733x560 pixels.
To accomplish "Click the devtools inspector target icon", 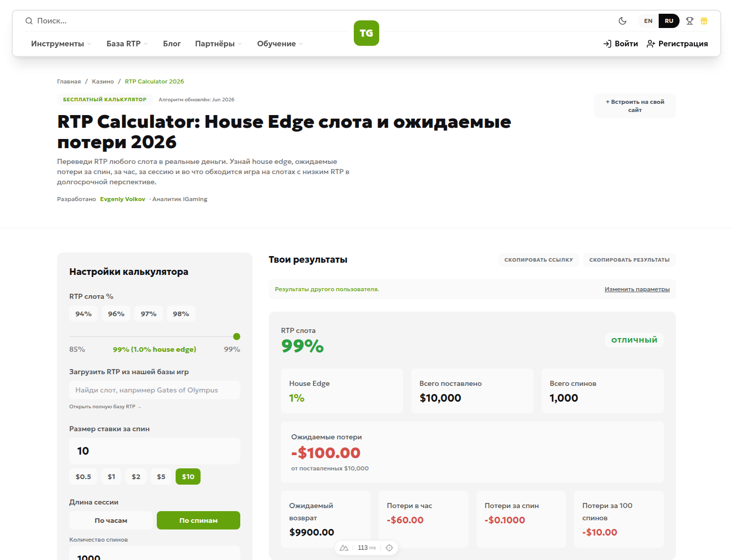I will tap(389, 548).
